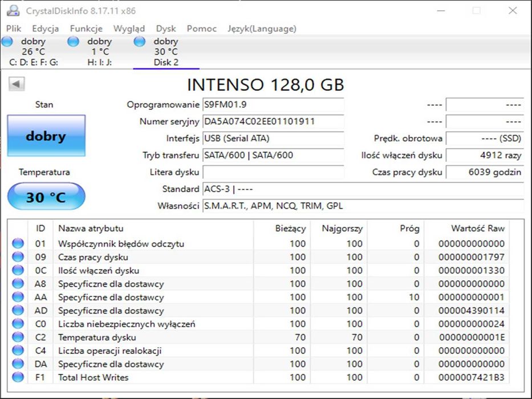This screenshot has width=532, height=399.
Task: Click status orb of attribute 09
Action: [18, 257]
